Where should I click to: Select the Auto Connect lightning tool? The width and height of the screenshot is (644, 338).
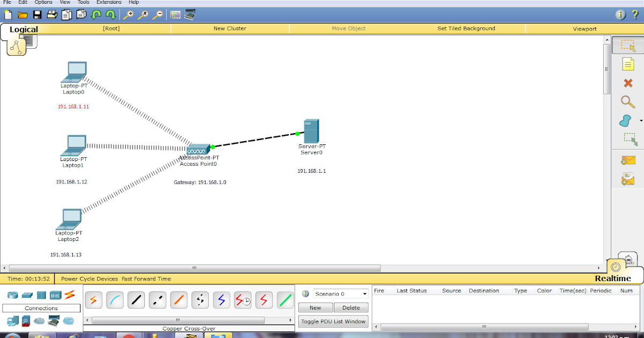click(94, 300)
